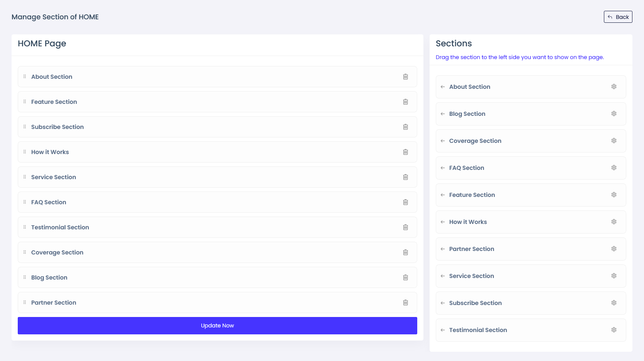The height and width of the screenshot is (361, 644).
Task: Click drag handle for How it Works
Action: (25, 152)
